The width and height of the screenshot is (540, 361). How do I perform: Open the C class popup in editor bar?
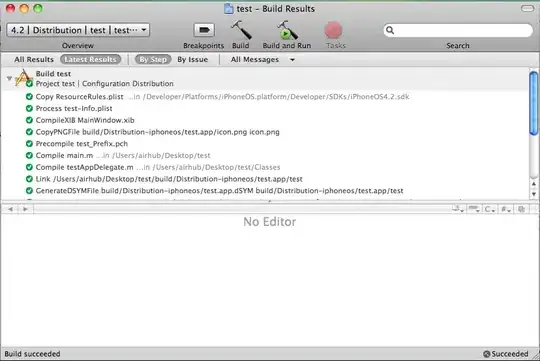(x=489, y=209)
